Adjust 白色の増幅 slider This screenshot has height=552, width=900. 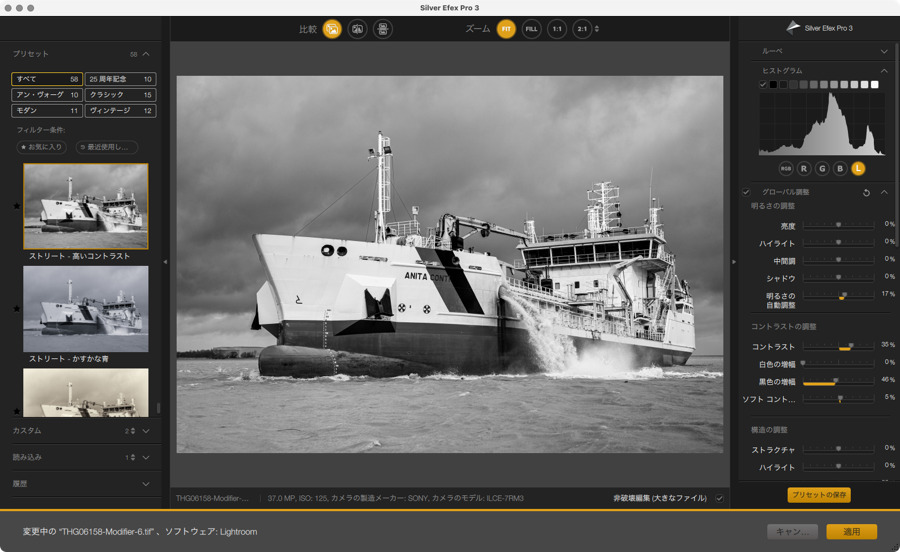[838, 364]
